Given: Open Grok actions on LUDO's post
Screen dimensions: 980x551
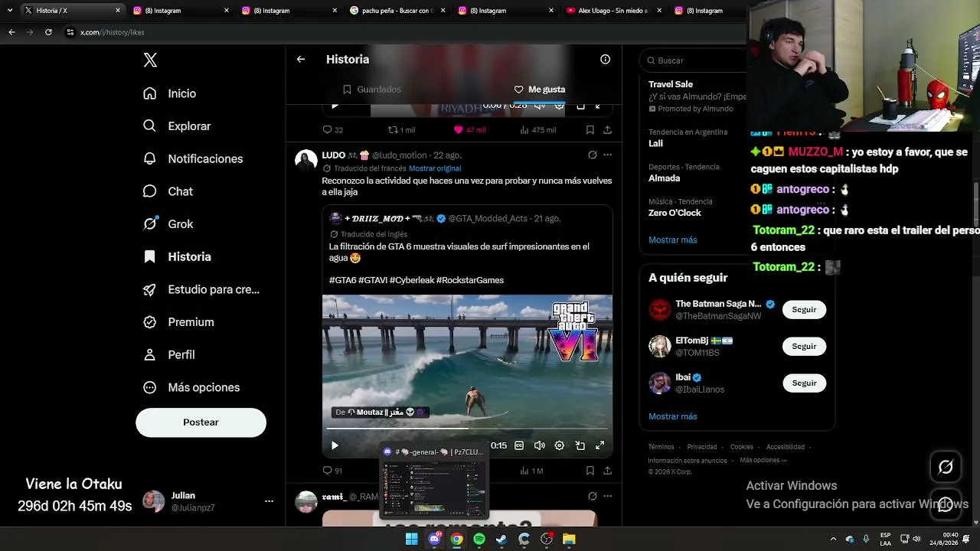Looking at the screenshot, I should point(592,155).
